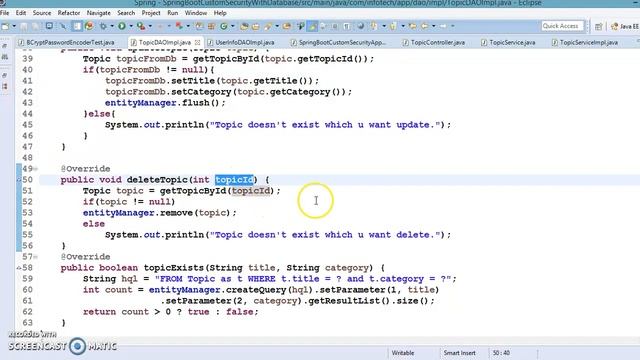Click the orange toolbar icon left of the green New Java Class icon
This screenshot has height=360, width=640.
click(211, 26)
